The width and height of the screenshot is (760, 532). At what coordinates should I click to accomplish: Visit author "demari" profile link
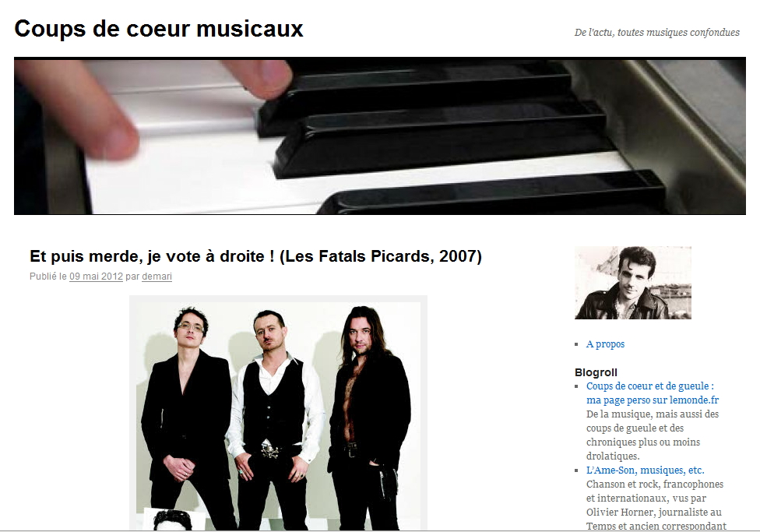click(x=157, y=277)
